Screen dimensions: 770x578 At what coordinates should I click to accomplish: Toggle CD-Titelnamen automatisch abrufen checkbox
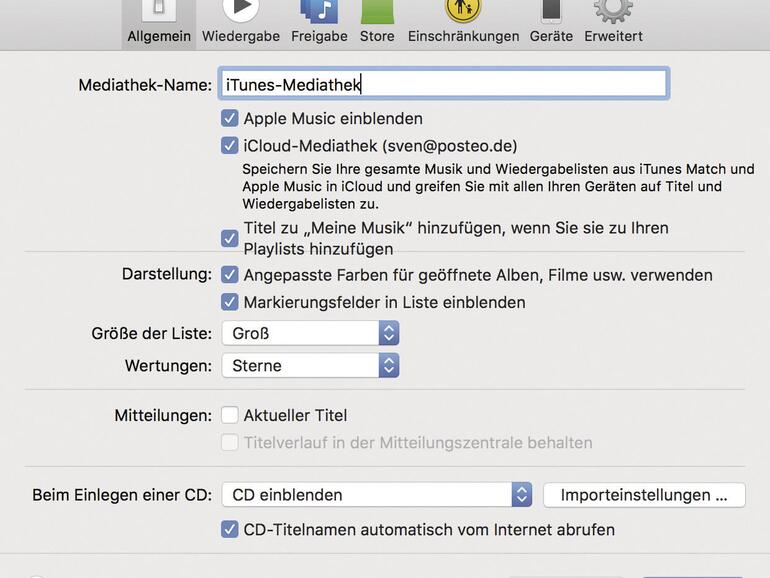(230, 529)
